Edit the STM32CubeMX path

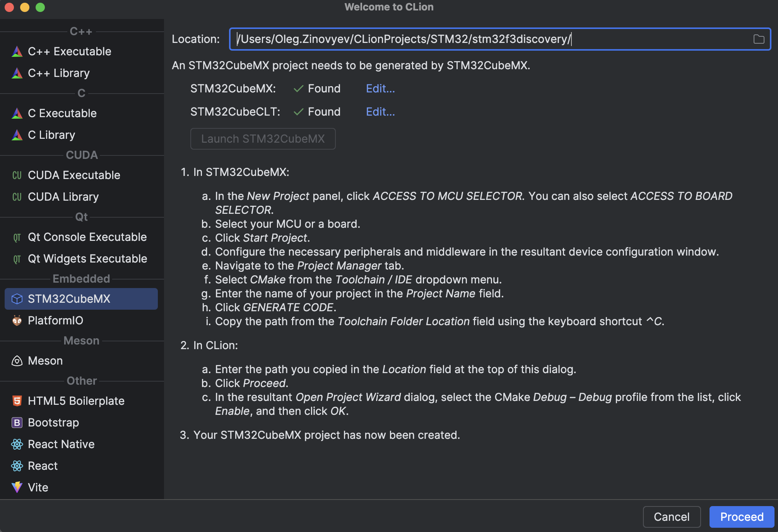[380, 88]
